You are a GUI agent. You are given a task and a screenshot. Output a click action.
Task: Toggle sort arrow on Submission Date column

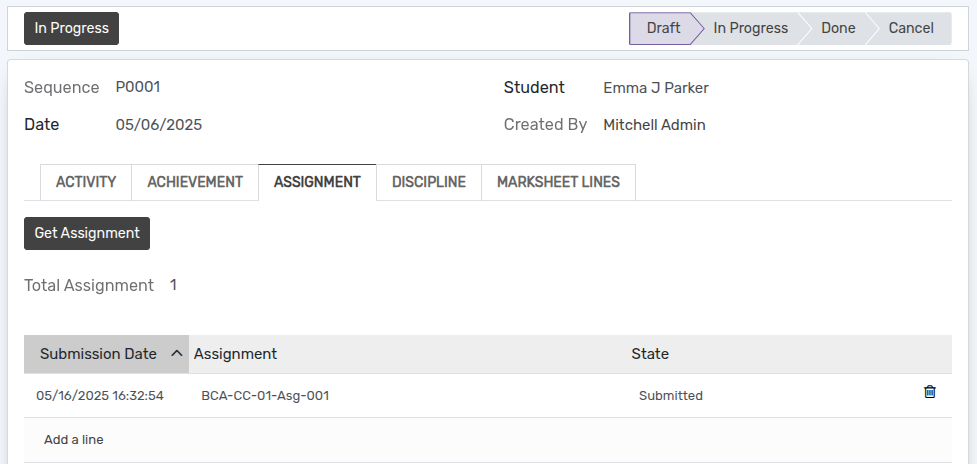click(x=177, y=354)
